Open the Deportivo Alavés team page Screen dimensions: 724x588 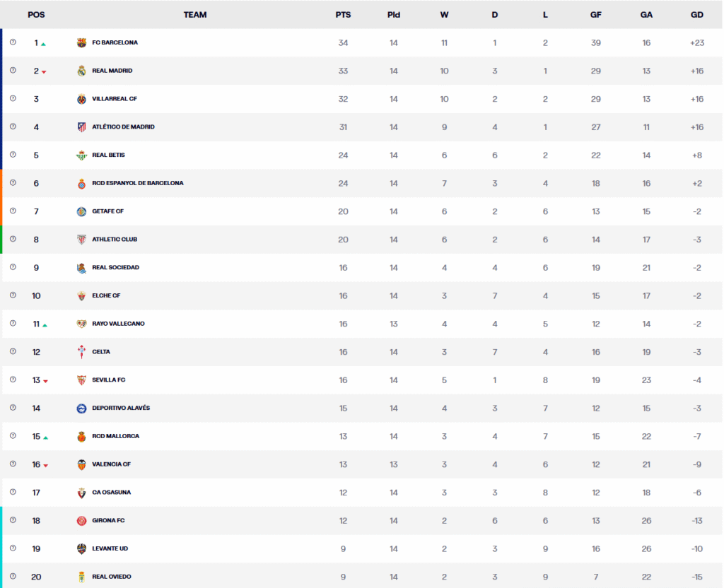pos(120,408)
